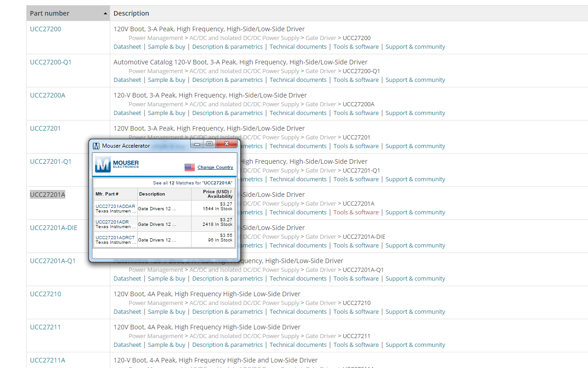Screen dimensions: 588x368
Task: Open the UCC27201A-Q1 part number link
Action: coord(53,261)
